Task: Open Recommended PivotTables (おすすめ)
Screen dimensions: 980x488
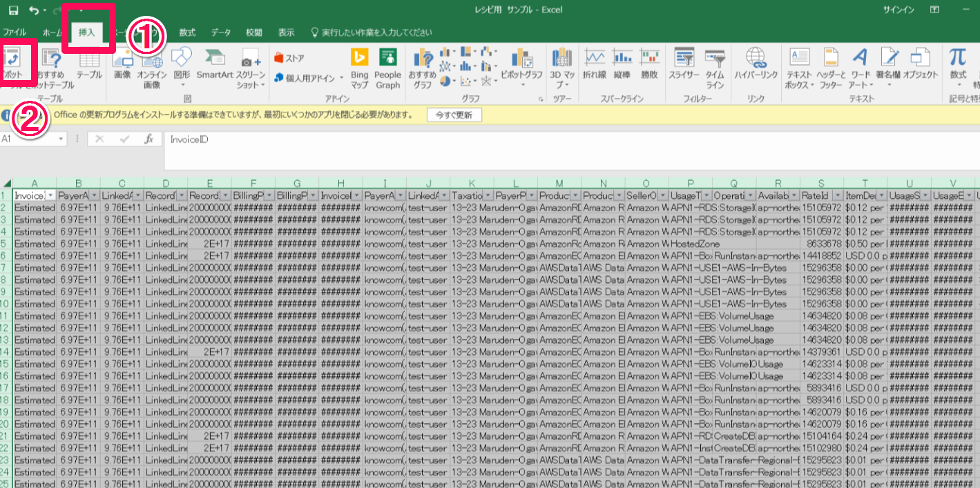Action: click(x=52, y=68)
